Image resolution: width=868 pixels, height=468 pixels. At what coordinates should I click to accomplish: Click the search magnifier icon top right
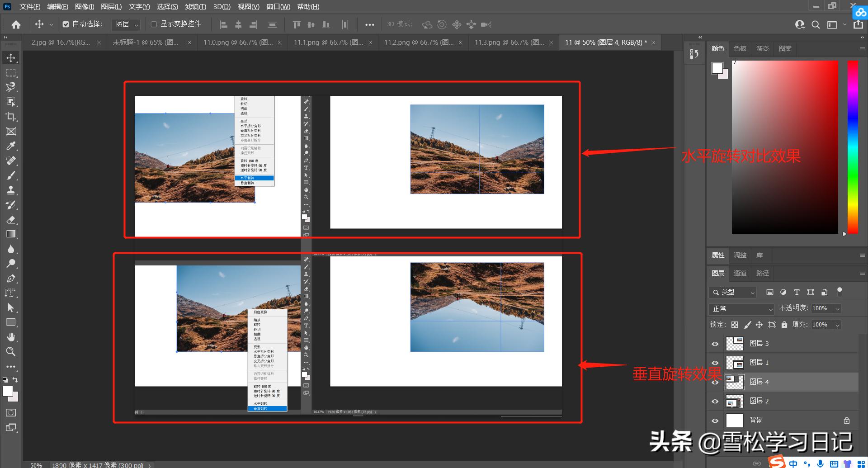point(816,24)
